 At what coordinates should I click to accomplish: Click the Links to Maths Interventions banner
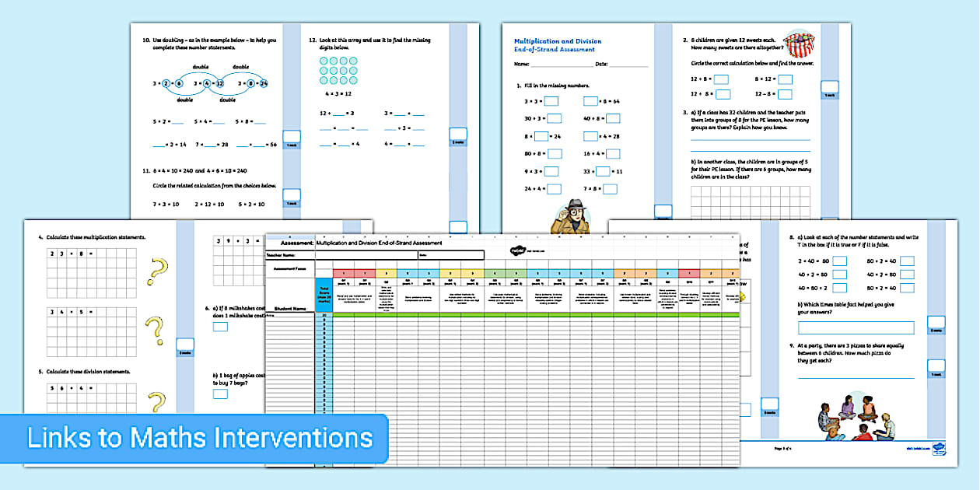[x=198, y=438]
